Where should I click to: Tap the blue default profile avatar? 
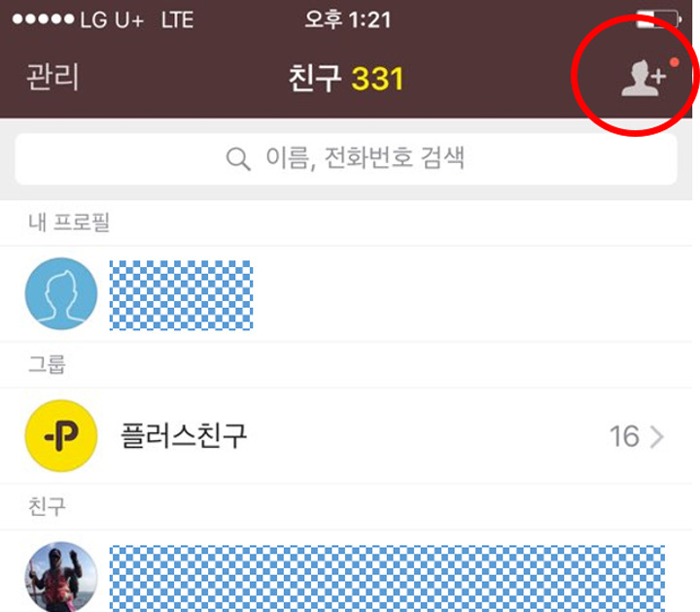pos(61,293)
